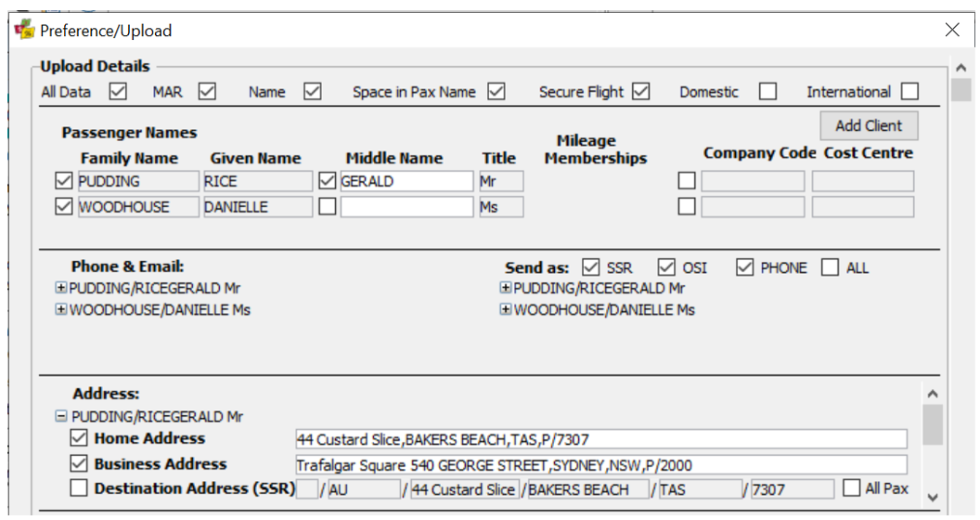Toggle the SSR send-as checkbox
The image size is (980, 520).
point(590,267)
